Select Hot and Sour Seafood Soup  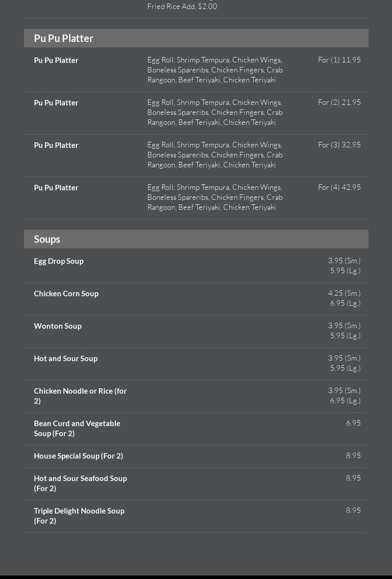tap(80, 483)
